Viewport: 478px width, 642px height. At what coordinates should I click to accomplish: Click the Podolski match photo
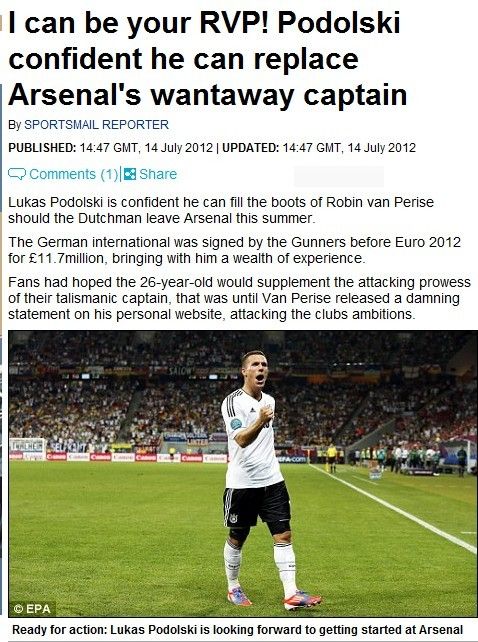[x=242, y=474]
